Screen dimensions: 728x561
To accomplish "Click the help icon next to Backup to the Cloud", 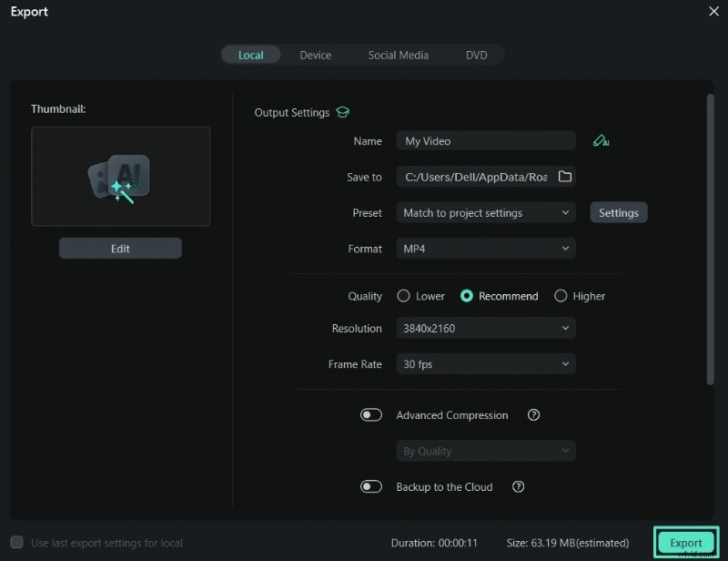I will [518, 486].
